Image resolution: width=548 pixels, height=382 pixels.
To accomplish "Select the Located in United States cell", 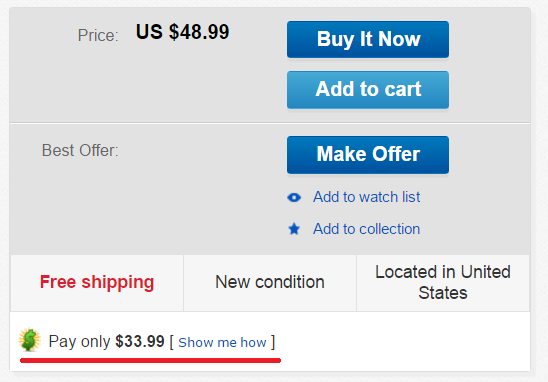I will click(x=443, y=283).
